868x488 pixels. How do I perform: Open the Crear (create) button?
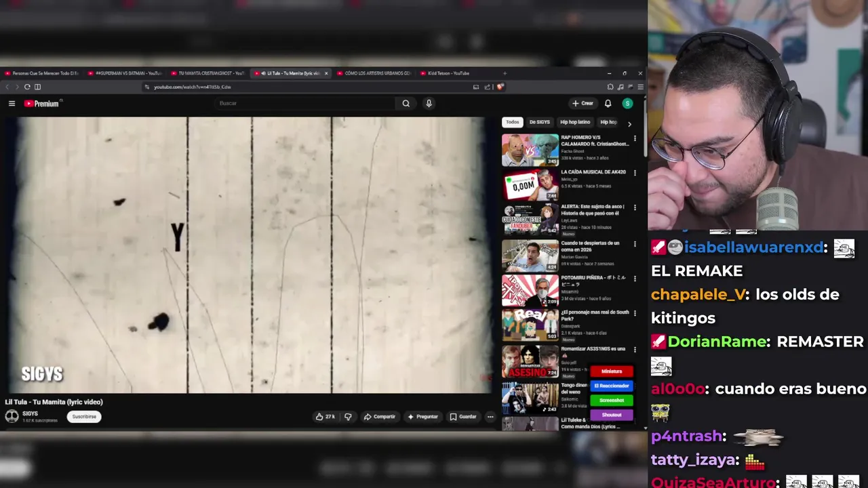pyautogui.click(x=583, y=104)
